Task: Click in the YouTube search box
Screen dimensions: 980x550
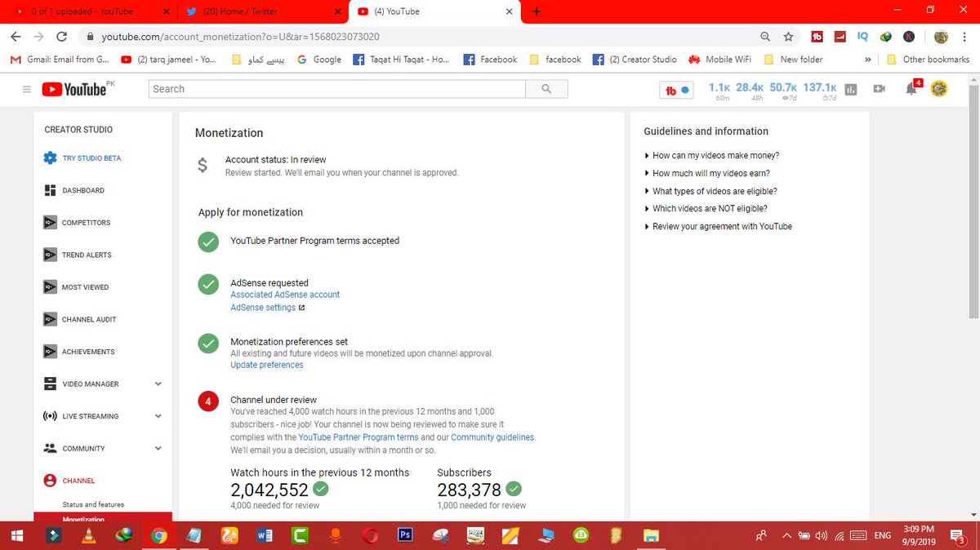Action: click(336, 89)
